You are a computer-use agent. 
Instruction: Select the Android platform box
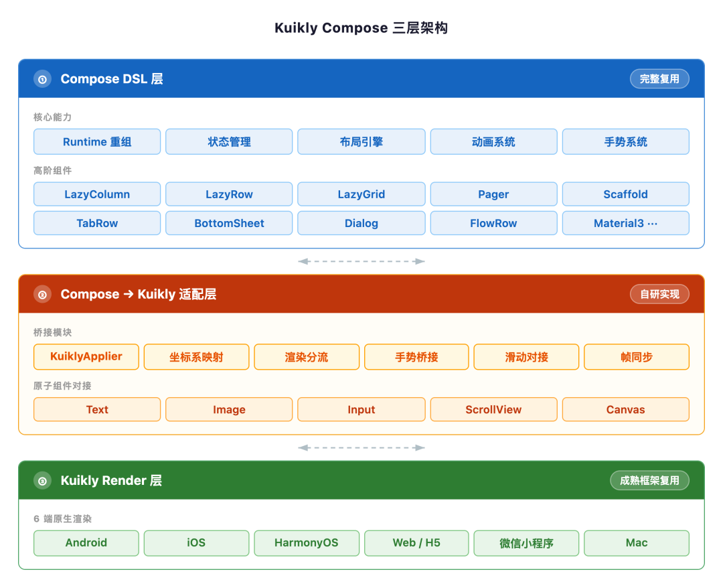86,543
